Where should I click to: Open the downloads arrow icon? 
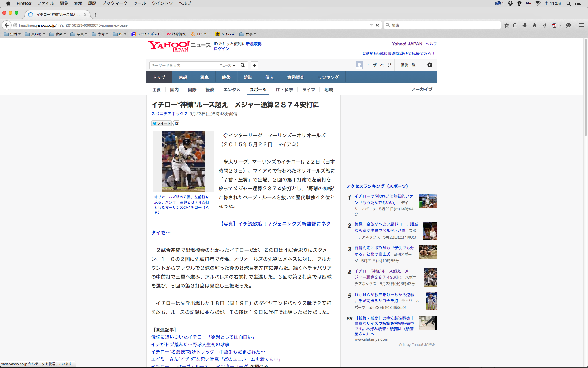click(x=525, y=25)
